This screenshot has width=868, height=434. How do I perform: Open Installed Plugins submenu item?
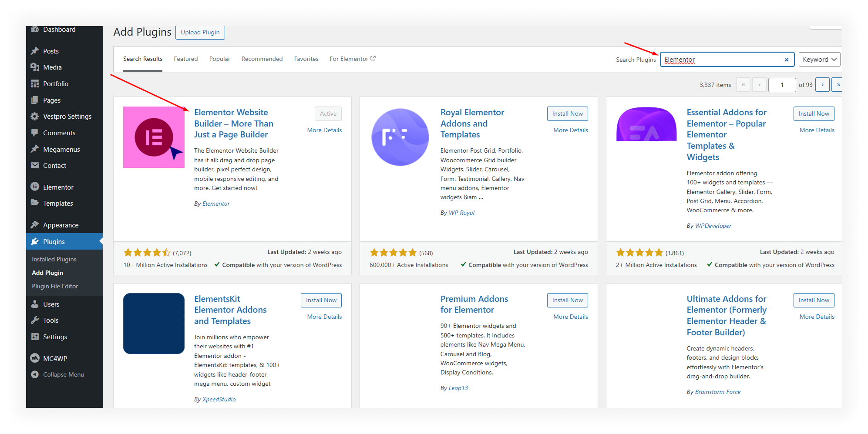click(54, 259)
